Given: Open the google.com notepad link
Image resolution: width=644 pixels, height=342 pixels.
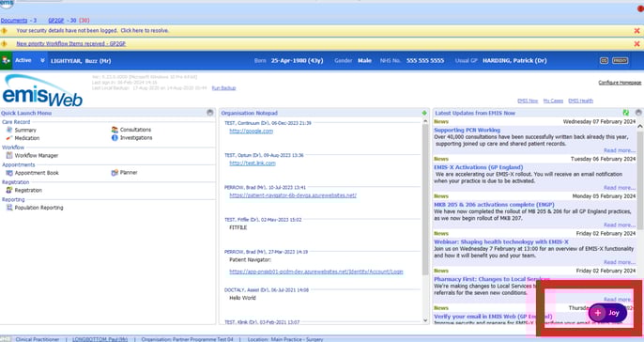Looking at the screenshot, I should [251, 132].
